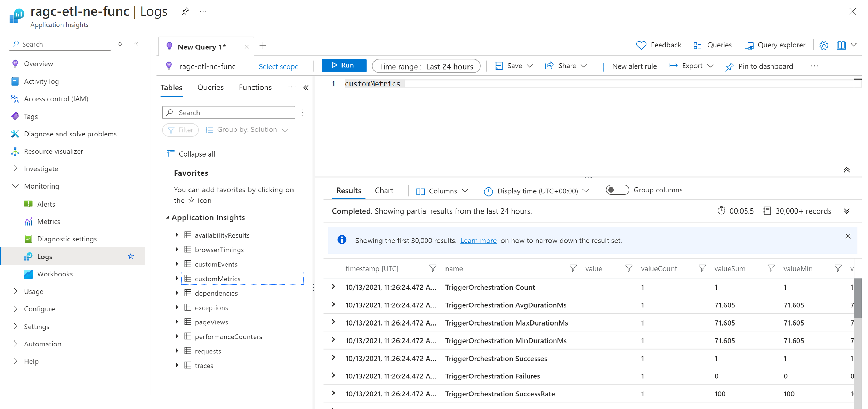Click the Feedback heart icon
The height and width of the screenshot is (409, 868).
tap(641, 46)
